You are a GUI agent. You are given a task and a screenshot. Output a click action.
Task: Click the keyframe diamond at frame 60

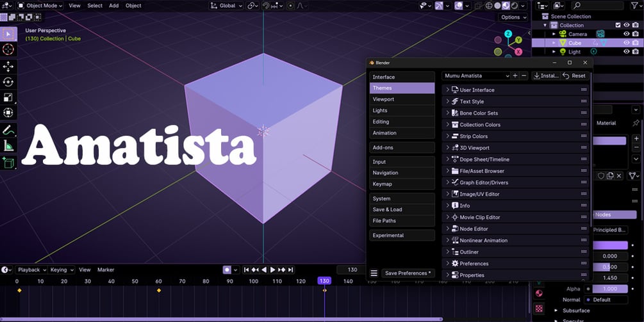click(x=159, y=291)
